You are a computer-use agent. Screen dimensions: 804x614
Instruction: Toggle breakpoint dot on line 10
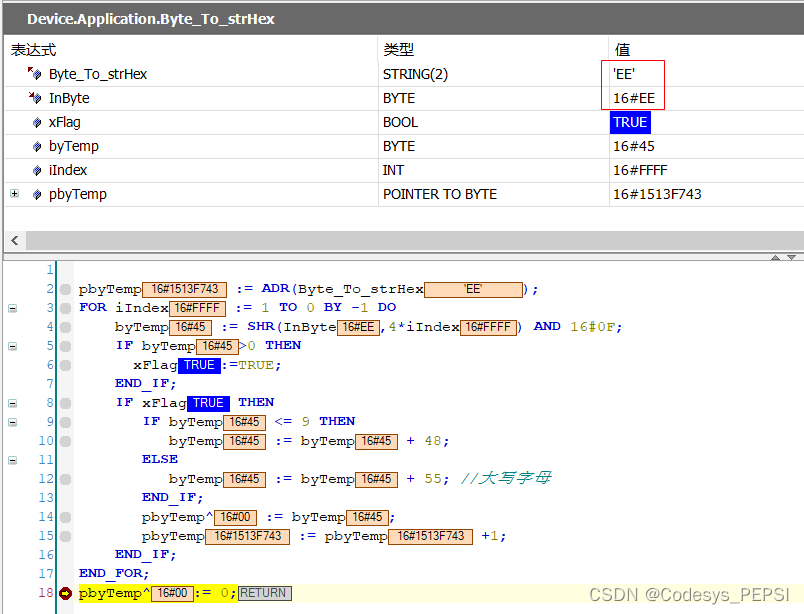pyautogui.click(x=65, y=441)
